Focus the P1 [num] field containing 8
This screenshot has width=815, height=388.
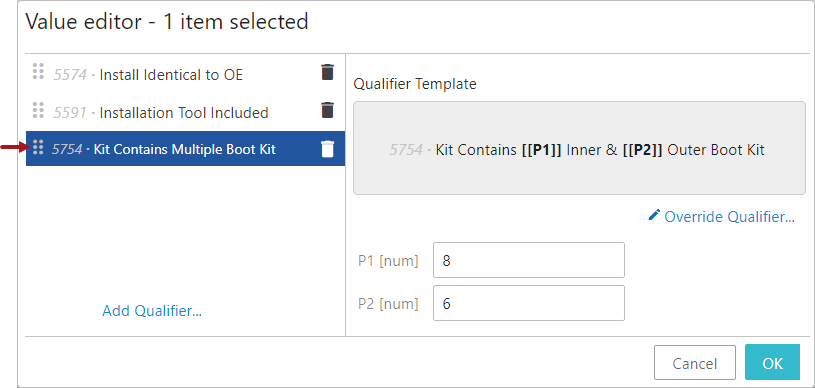click(x=529, y=260)
